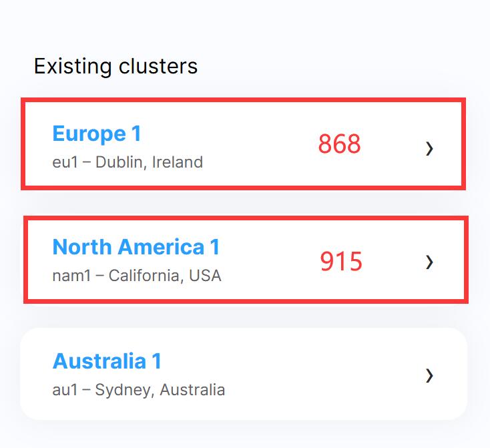Click the Europe 1 cluster card background
Image resolution: width=490 pixels, height=448 pixels.
(244, 144)
